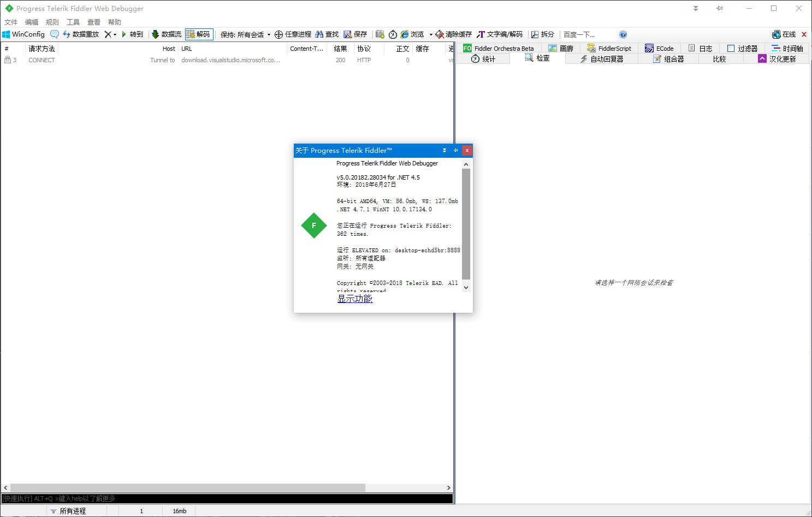Click the green Fiddler diamond logo
The width and height of the screenshot is (812, 517).
tap(314, 225)
